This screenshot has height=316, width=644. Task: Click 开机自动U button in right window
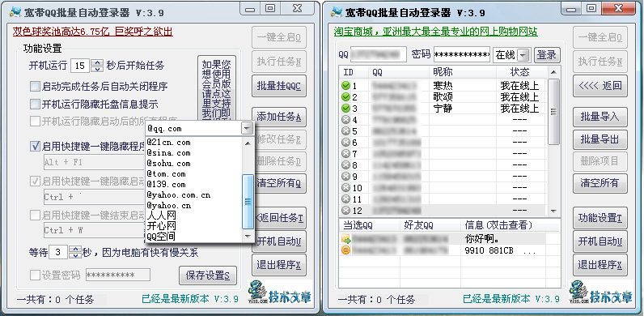pos(600,241)
